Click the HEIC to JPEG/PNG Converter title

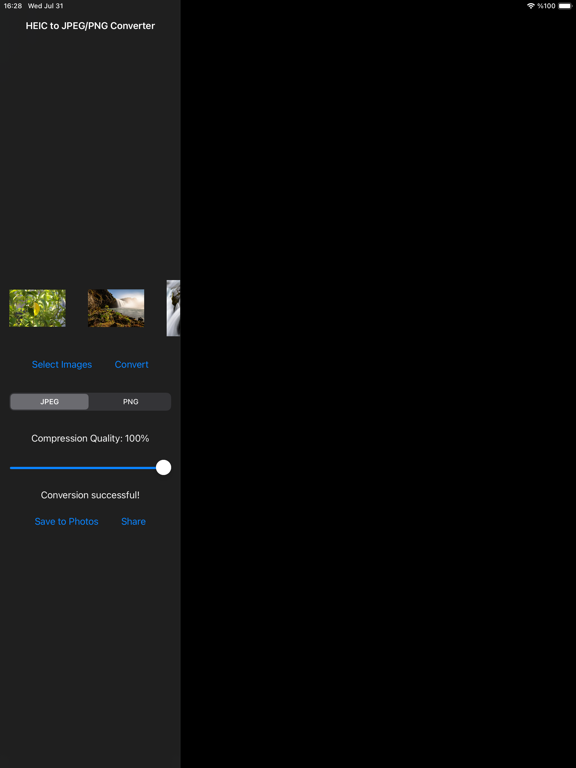(x=90, y=25)
